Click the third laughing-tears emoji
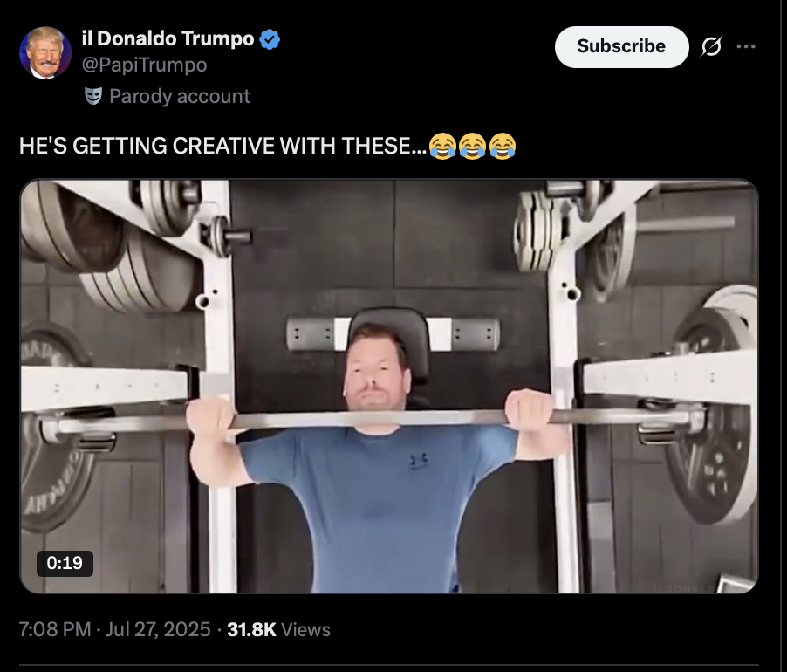787x672 pixels. coord(503,146)
